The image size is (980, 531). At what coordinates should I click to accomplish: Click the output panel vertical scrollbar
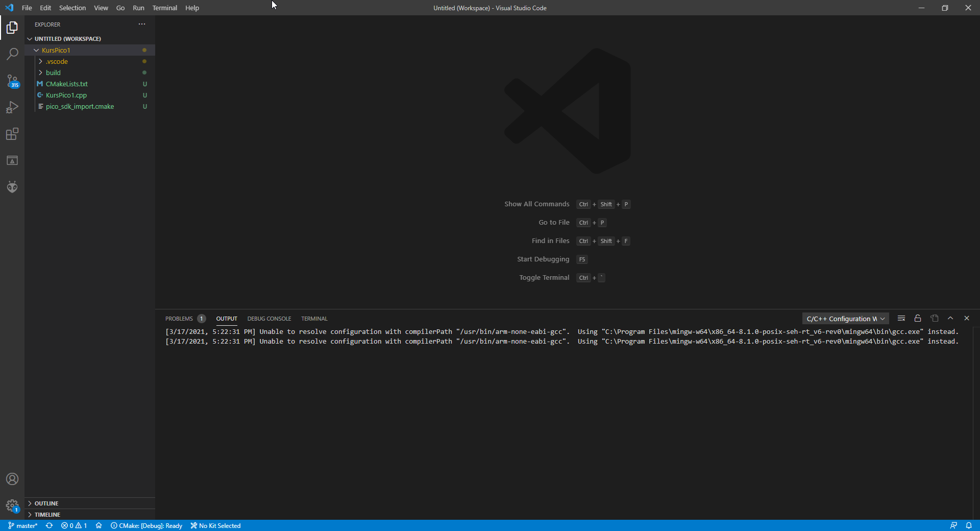coord(976,423)
